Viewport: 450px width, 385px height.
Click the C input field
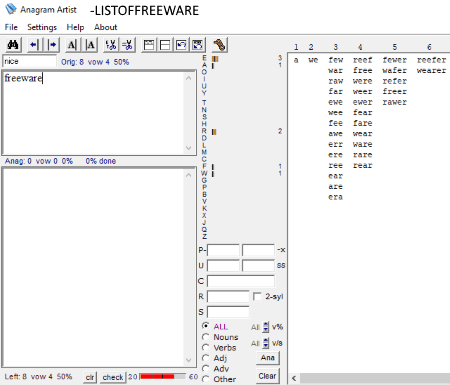pyautogui.click(x=241, y=281)
